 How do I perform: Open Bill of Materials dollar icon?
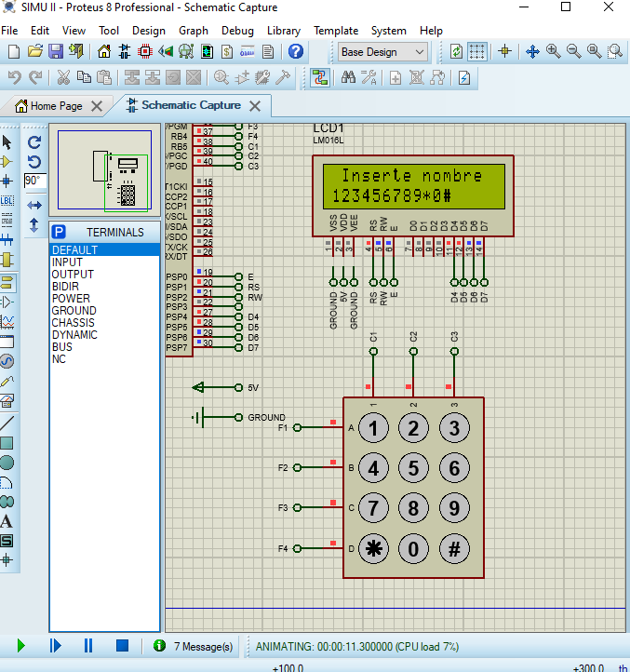tap(227, 52)
